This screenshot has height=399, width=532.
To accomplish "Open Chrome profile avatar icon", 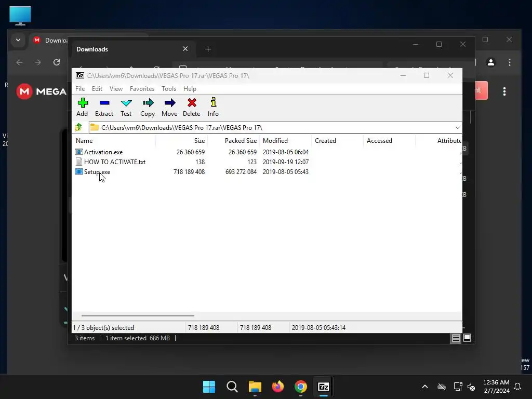I will coord(491,62).
